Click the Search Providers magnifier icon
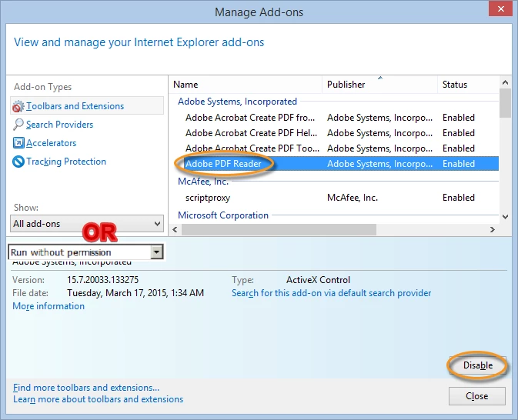This screenshot has height=420, width=518. (18, 125)
